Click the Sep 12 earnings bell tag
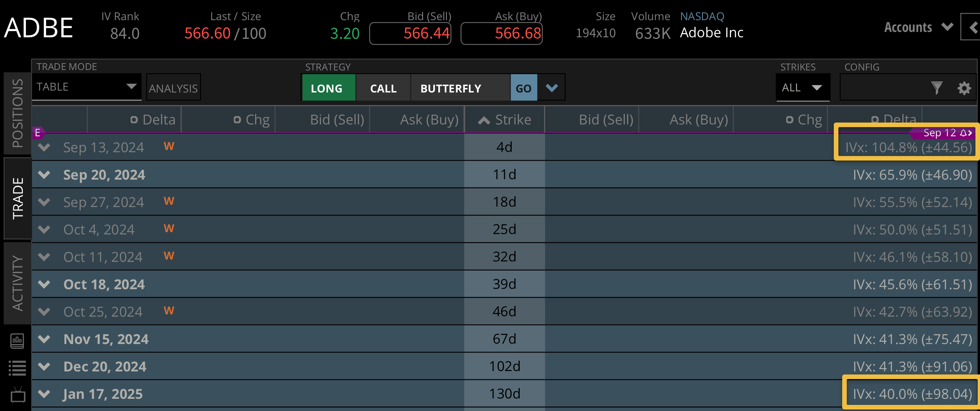This screenshot has height=411, width=980. [x=943, y=133]
